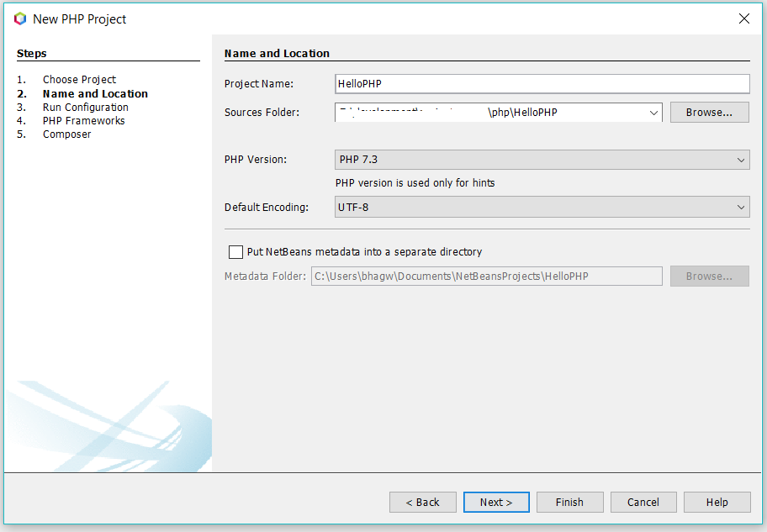Click the Metadata Folder label
Viewport: 767px width, 532px height.
tap(265, 277)
